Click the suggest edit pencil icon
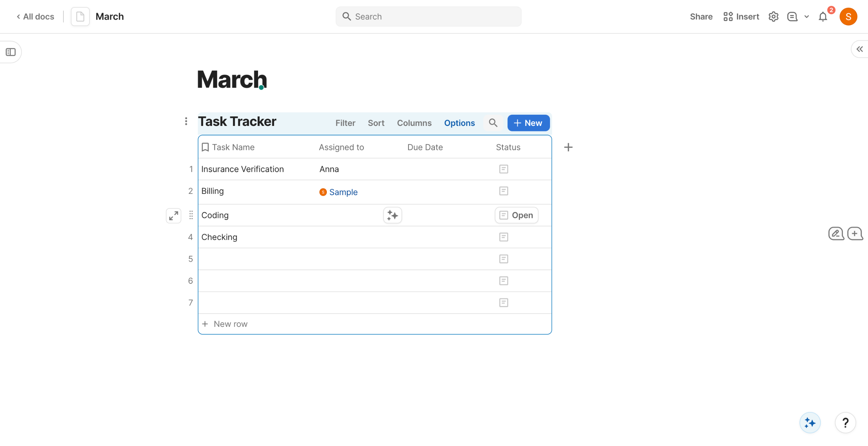The image size is (868, 446). click(x=836, y=234)
